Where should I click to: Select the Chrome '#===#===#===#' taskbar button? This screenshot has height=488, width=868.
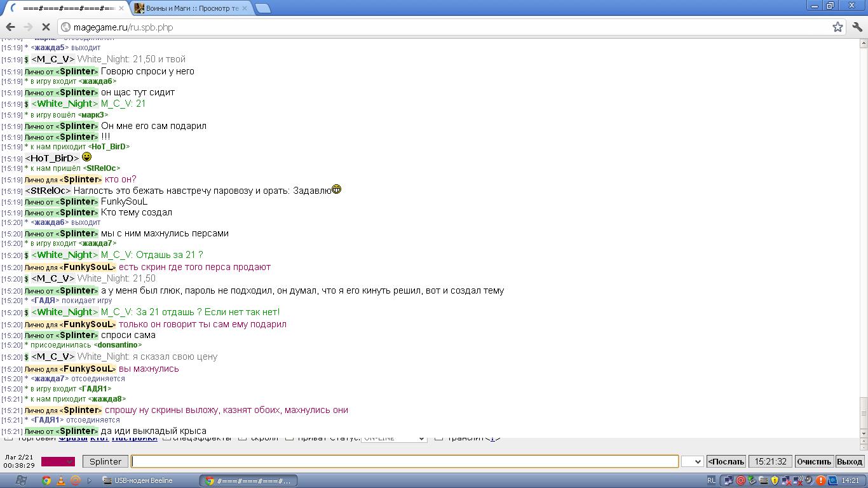[x=248, y=481]
